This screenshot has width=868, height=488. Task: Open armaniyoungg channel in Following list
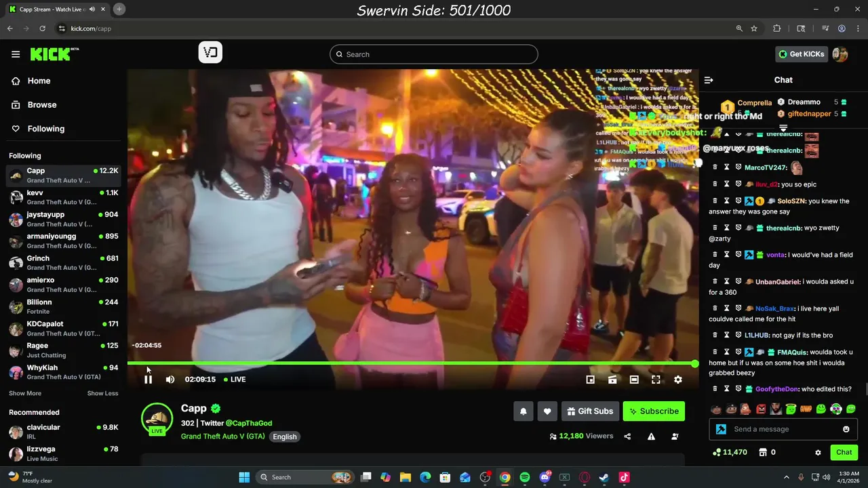coord(64,241)
